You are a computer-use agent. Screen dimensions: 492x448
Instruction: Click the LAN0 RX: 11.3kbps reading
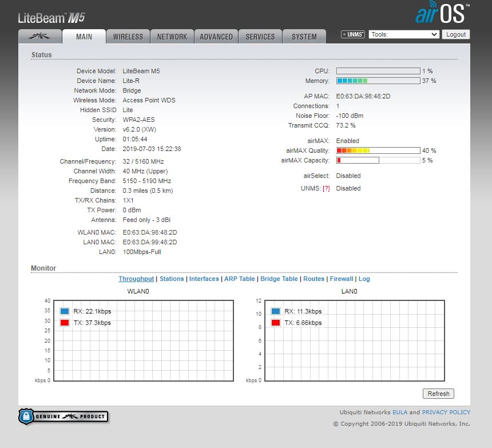click(x=303, y=311)
